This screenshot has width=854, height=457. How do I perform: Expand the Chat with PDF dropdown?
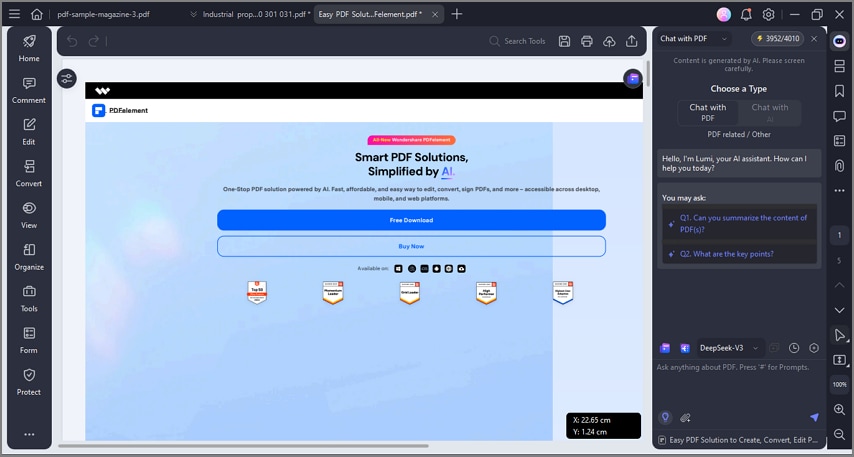724,39
